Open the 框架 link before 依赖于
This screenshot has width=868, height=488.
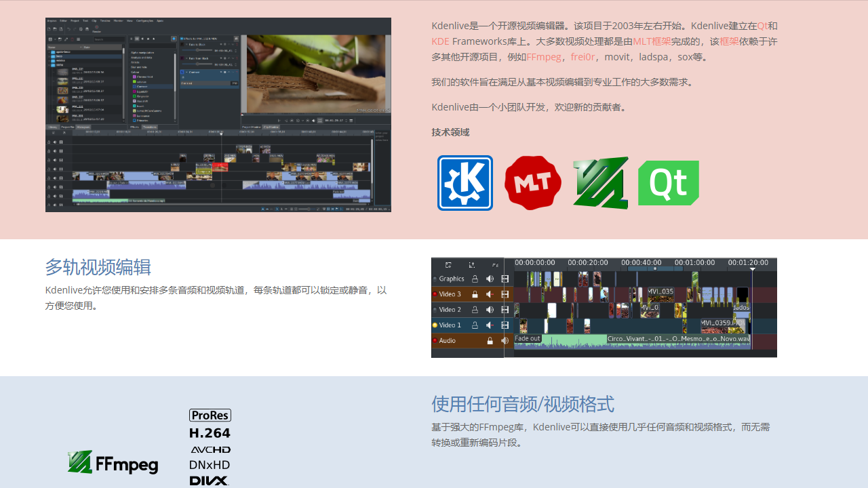(729, 41)
